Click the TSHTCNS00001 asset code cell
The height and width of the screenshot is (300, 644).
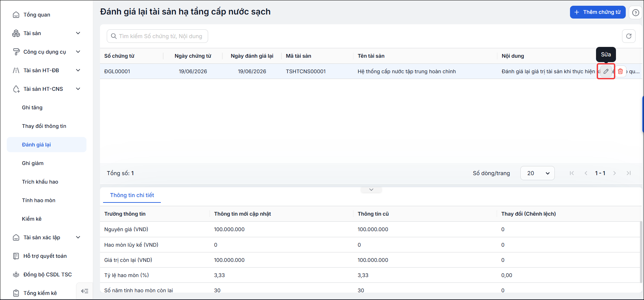306,72
